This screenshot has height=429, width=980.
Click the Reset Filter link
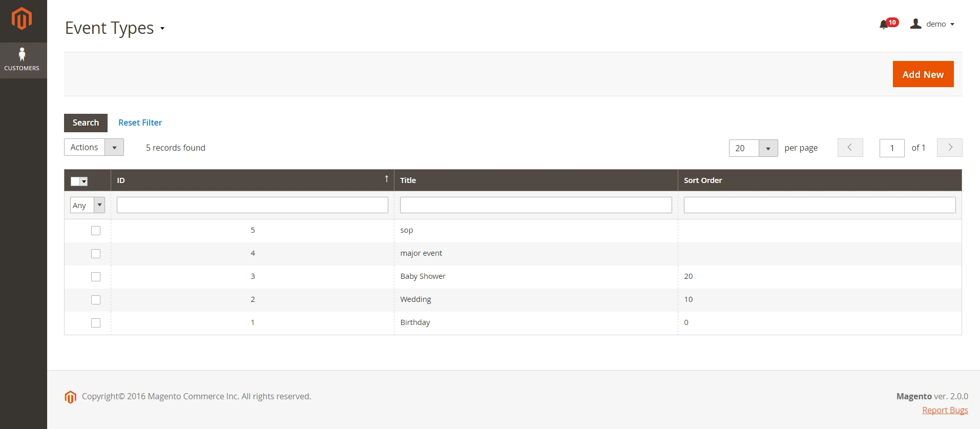point(140,123)
